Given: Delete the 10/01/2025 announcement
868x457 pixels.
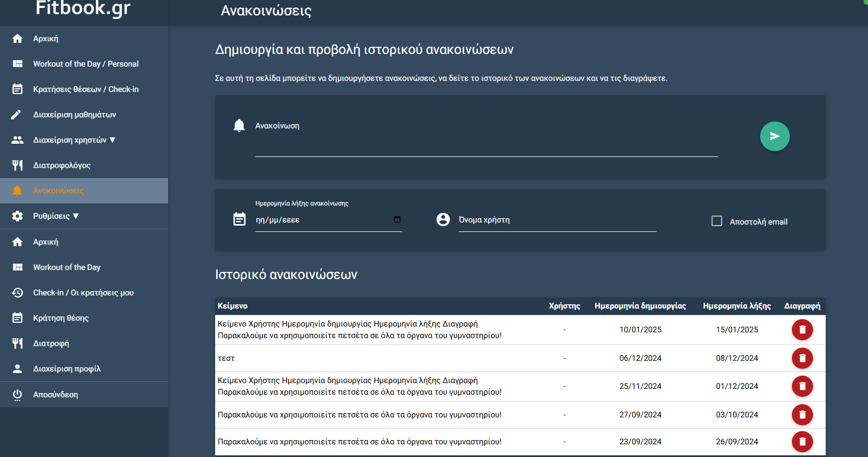Looking at the screenshot, I should (802, 330).
